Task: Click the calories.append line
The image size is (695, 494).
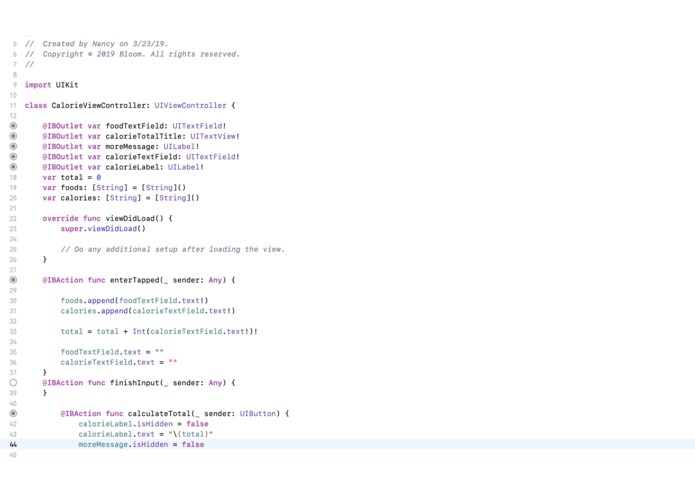Action: 148,311
